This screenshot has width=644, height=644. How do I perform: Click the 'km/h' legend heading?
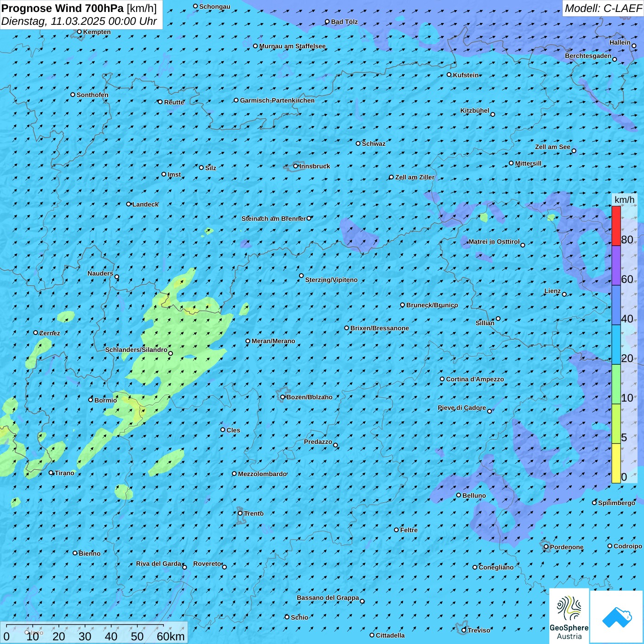click(624, 200)
